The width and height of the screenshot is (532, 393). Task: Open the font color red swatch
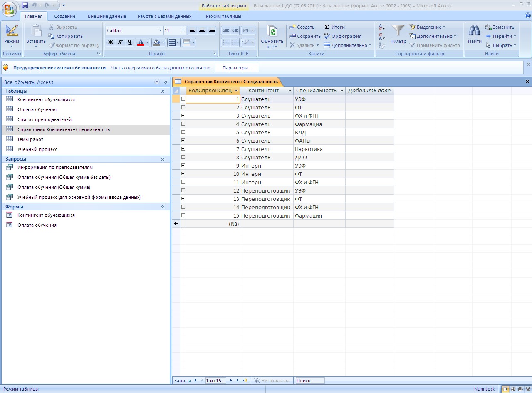click(x=140, y=42)
